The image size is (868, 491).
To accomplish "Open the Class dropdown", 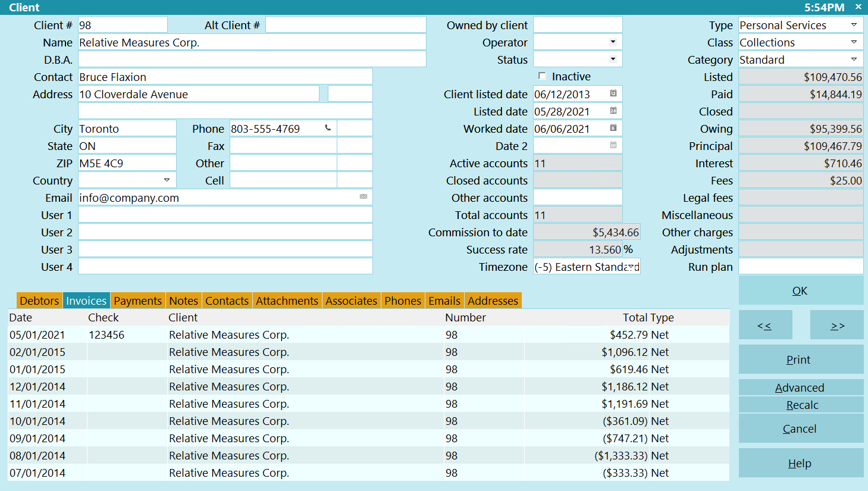I will click(854, 42).
